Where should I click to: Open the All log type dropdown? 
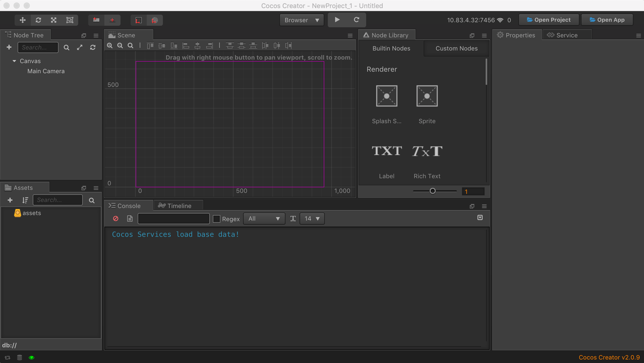point(264,219)
